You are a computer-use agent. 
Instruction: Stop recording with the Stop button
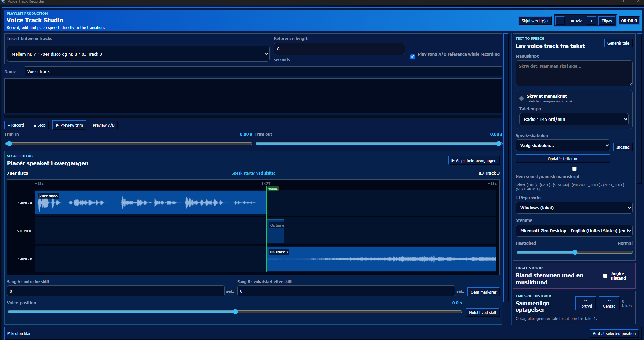coord(40,125)
